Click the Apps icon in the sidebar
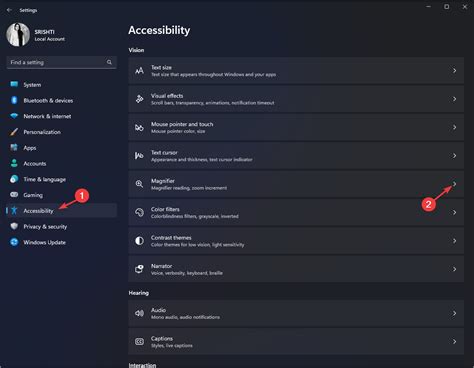474x368 pixels. tap(14, 147)
